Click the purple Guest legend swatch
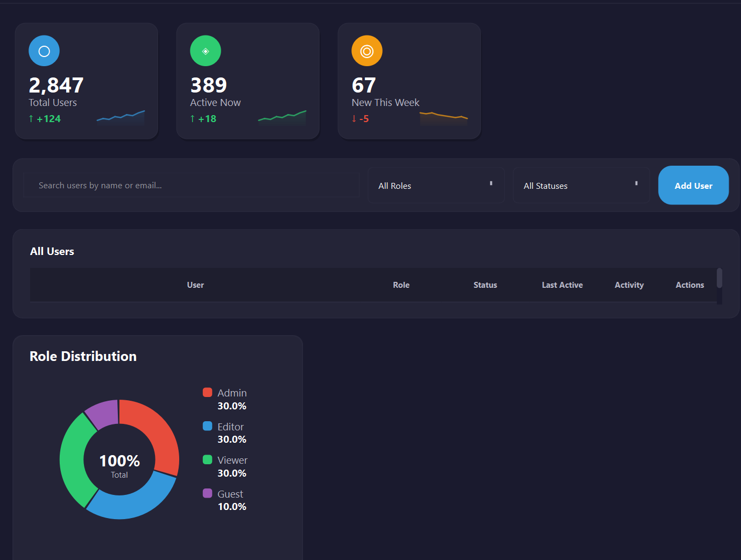This screenshot has width=741, height=560. 207,493
